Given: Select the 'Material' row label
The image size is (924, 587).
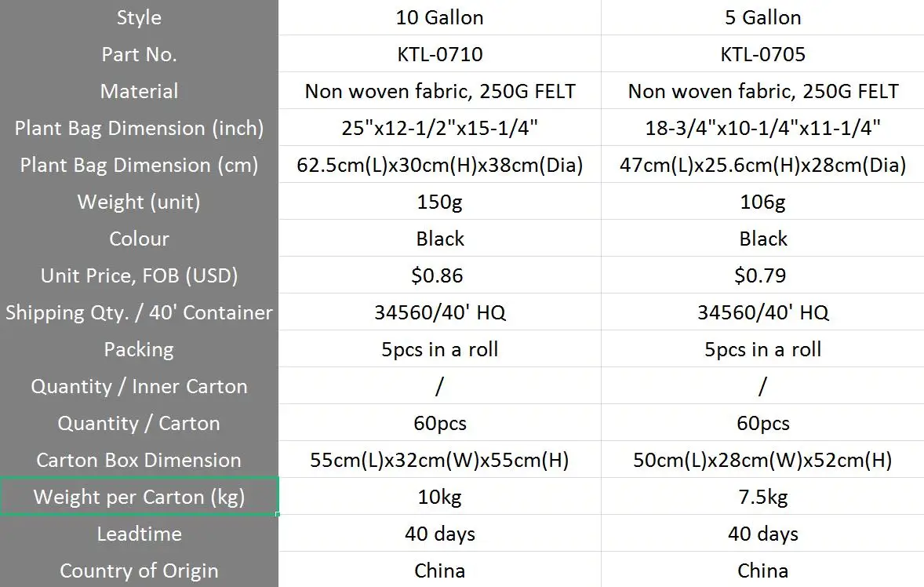Looking at the screenshot, I should pos(139,91).
